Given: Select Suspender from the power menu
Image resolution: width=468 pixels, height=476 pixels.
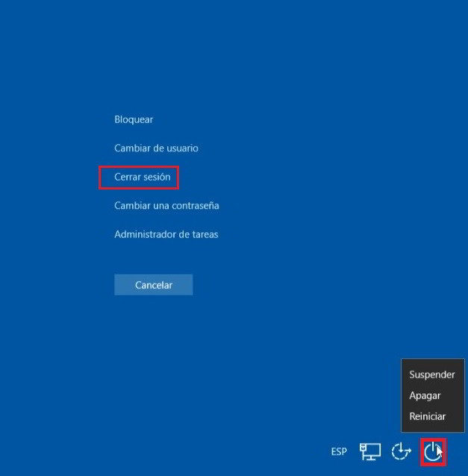Looking at the screenshot, I should [x=431, y=375].
